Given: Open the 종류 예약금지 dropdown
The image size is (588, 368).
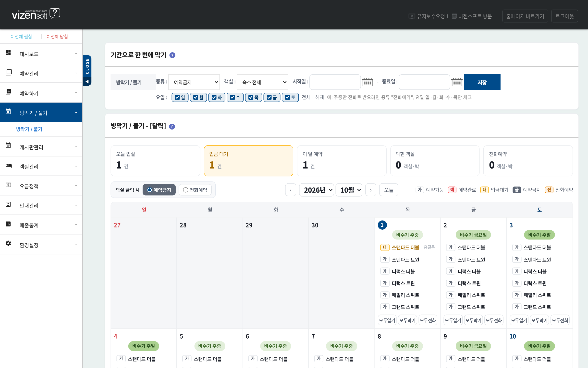Looking at the screenshot, I should [x=194, y=82].
